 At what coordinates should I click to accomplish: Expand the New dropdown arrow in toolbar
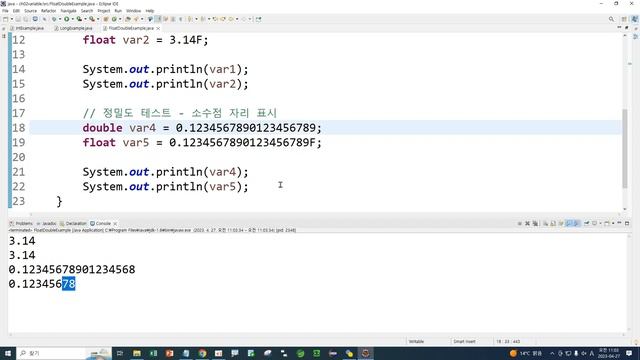pyautogui.click(x=11, y=19)
